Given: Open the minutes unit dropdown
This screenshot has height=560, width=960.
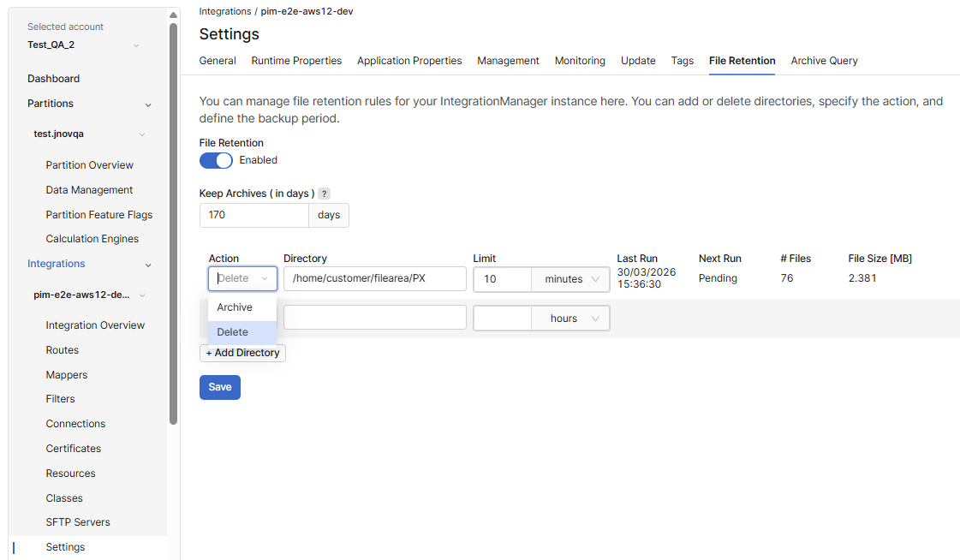Looking at the screenshot, I should pos(570,279).
